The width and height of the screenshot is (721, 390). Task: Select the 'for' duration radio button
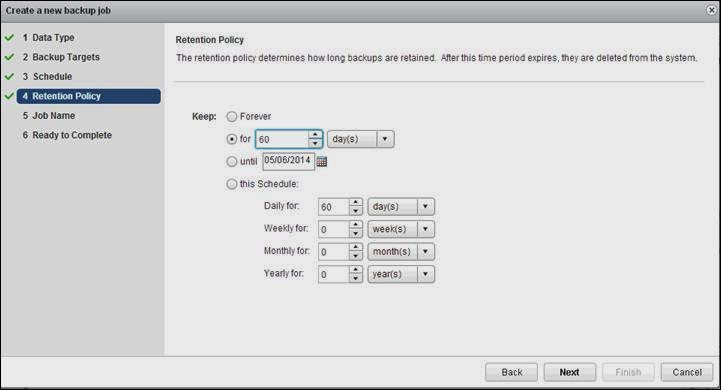232,139
